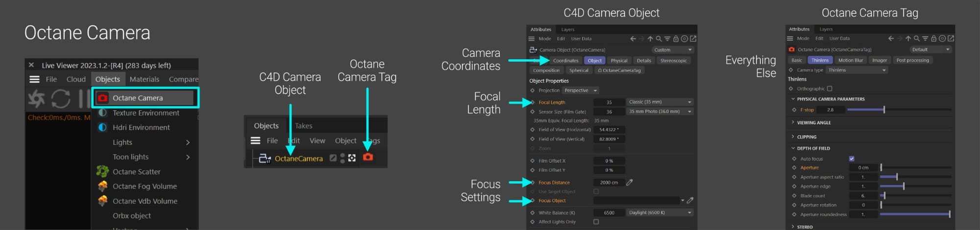
Task: Open the Object Manager hamburger menu
Action: [255, 140]
